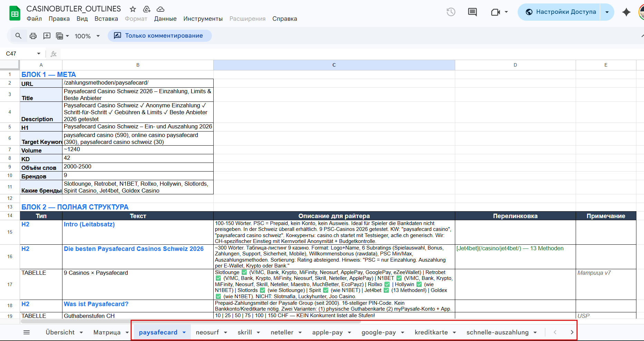Open the comments history icon
The width and height of the screenshot is (644, 341).
(472, 12)
